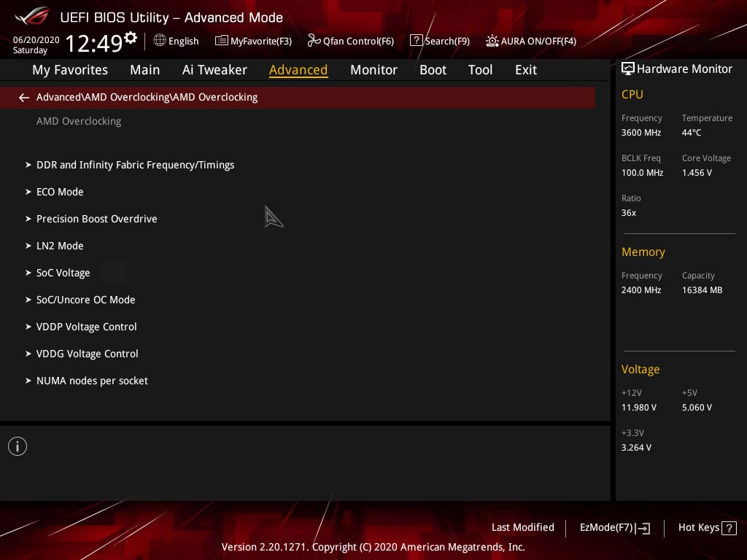Click the globe icon for English language

point(160,41)
